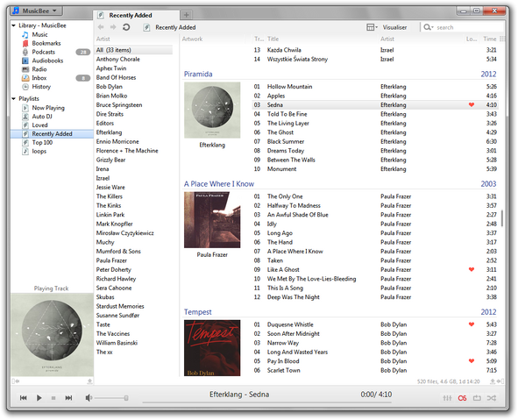Stop playback
Viewport: 518px width, 420px height.
tap(53, 398)
